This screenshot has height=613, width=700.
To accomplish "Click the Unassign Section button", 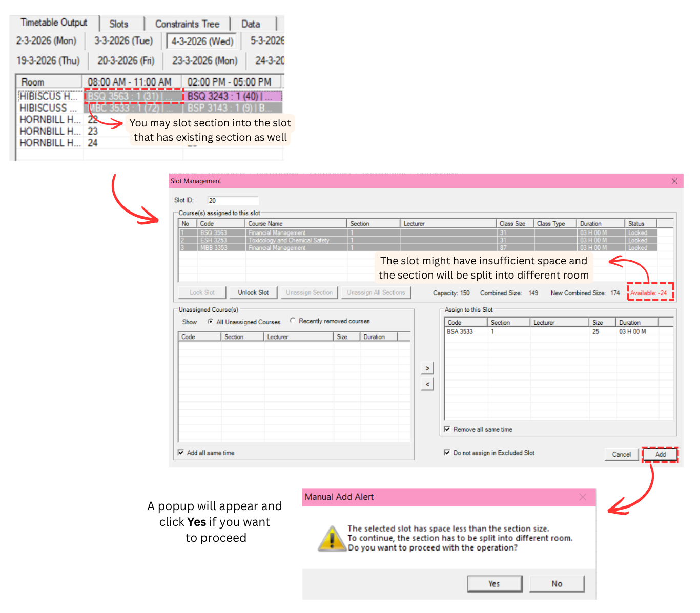I will (x=309, y=292).
